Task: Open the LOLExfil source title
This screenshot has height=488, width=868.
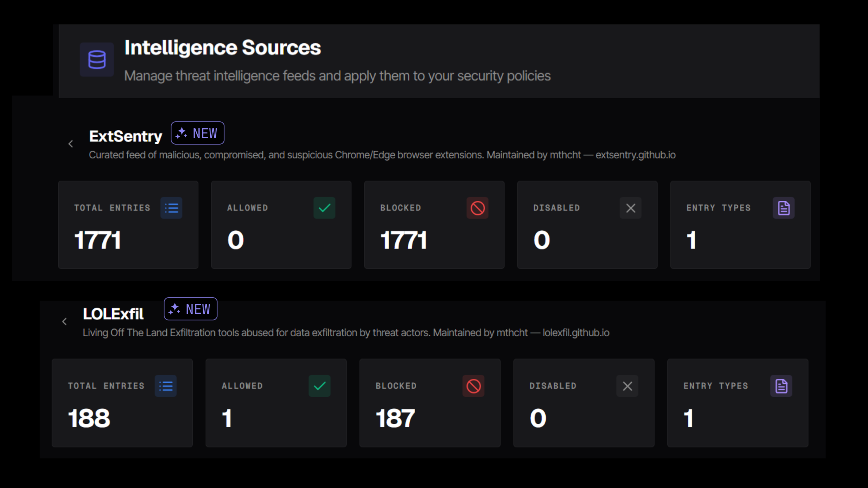Action: click(113, 314)
